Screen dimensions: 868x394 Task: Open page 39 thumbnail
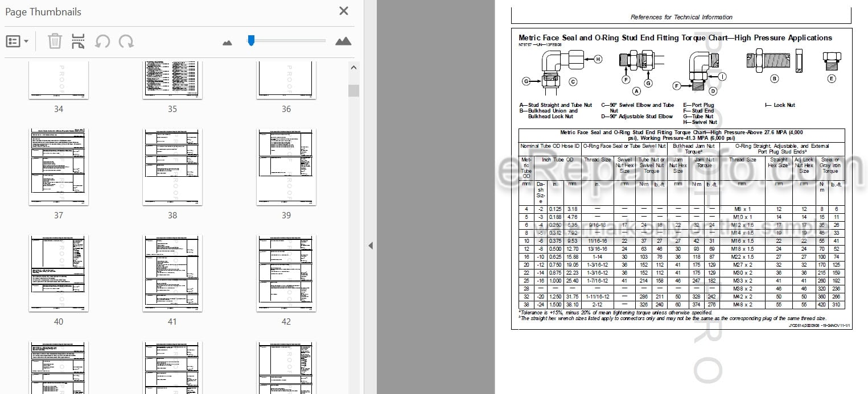pyautogui.click(x=286, y=167)
